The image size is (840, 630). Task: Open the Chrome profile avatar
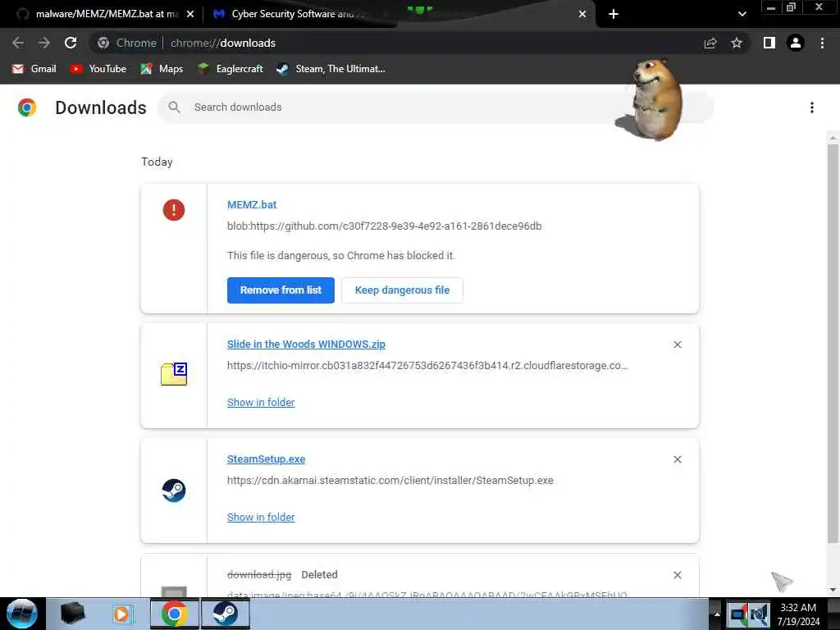click(x=796, y=43)
